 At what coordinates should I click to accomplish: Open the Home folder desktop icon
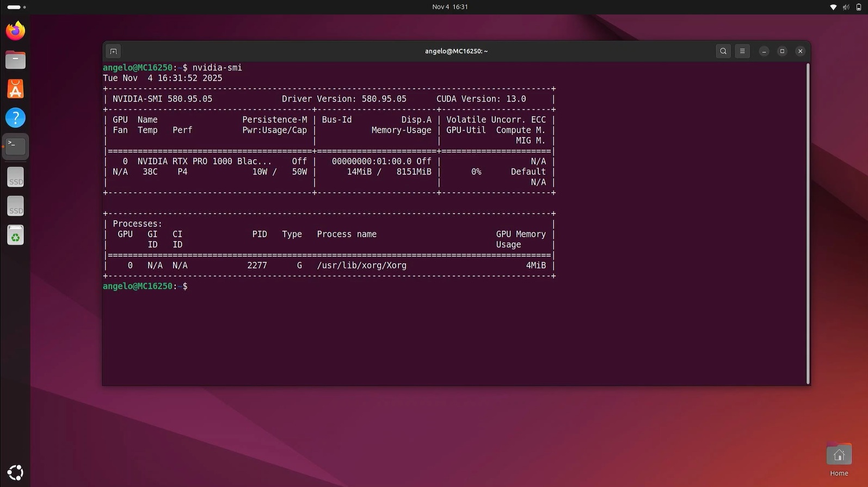coord(839,460)
